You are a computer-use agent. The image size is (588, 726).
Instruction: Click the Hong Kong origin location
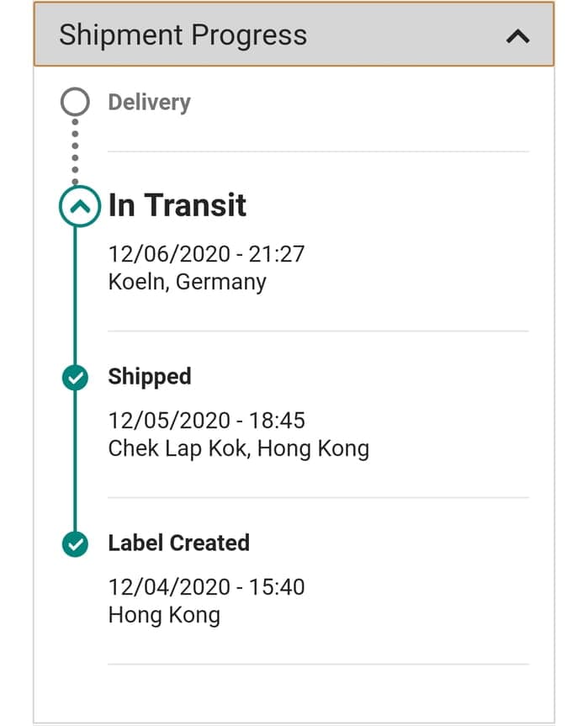164,615
